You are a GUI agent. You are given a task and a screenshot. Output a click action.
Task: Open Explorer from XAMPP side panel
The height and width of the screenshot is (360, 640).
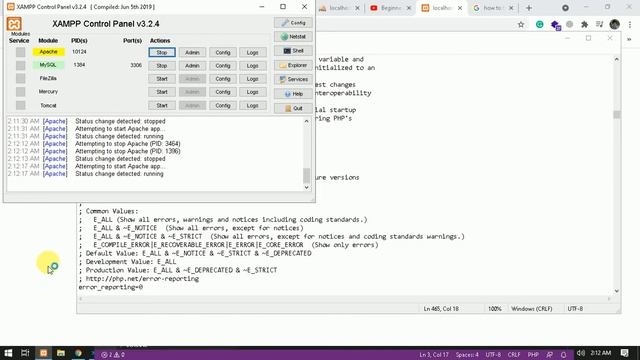293,65
